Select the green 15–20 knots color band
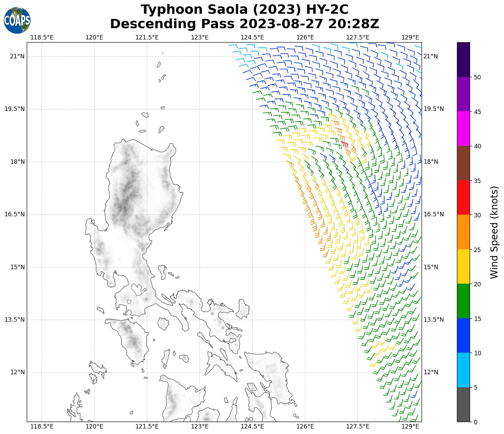 point(463,301)
